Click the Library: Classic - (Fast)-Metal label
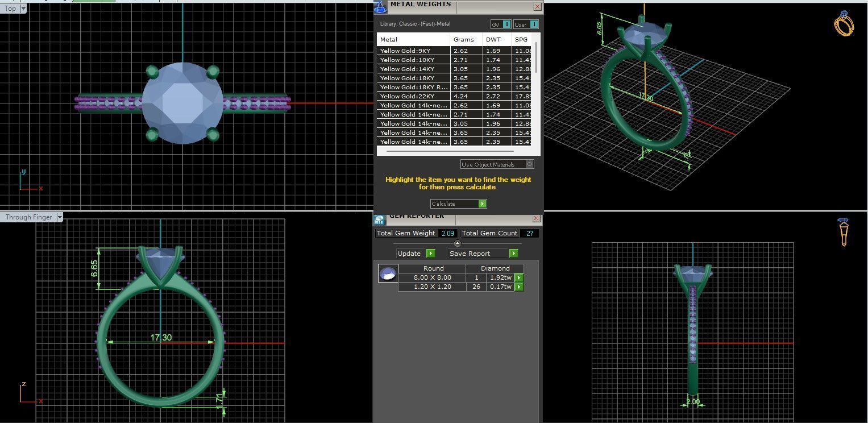This screenshot has width=868, height=423. click(415, 24)
